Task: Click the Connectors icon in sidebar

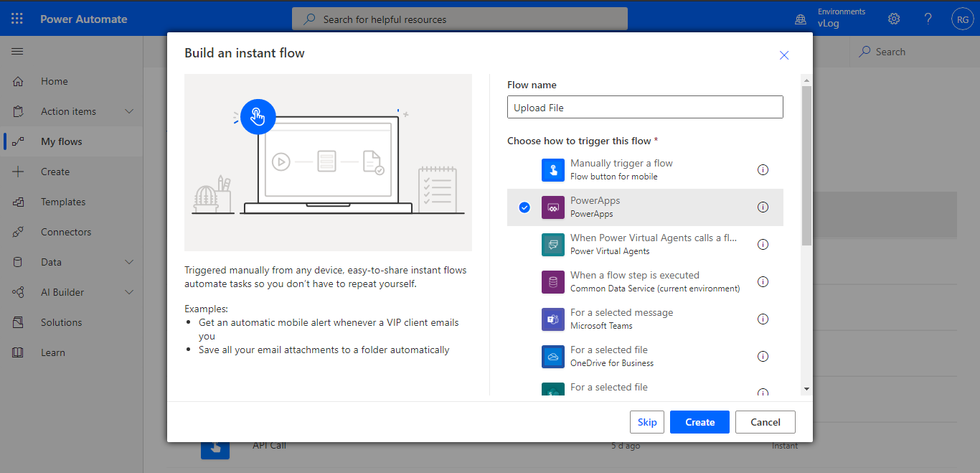Action: [x=19, y=232]
